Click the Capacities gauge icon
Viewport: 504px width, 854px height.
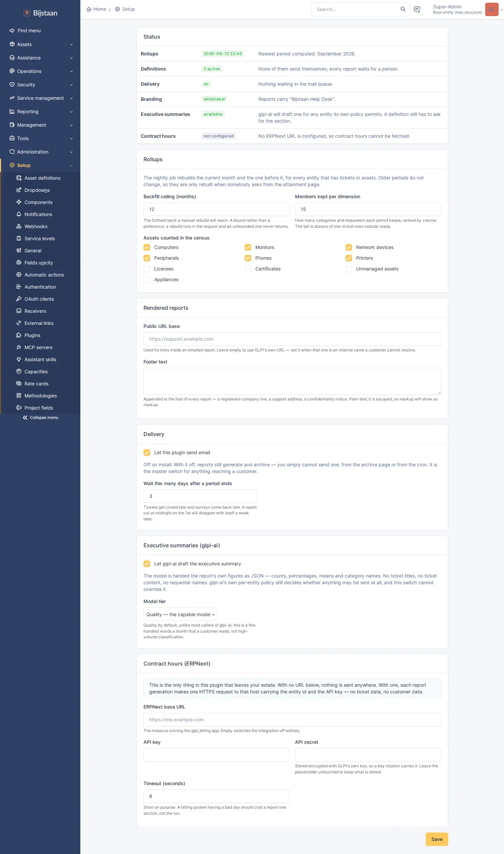point(19,371)
